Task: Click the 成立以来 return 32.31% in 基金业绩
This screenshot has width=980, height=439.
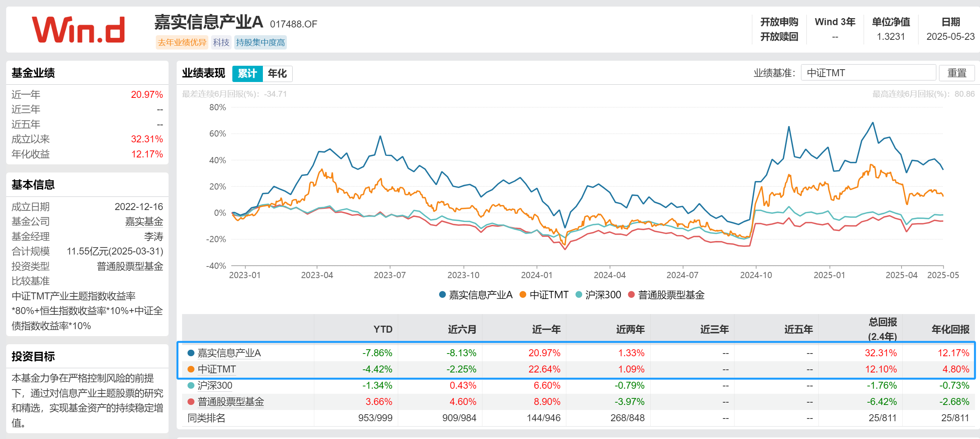Action: click(147, 139)
